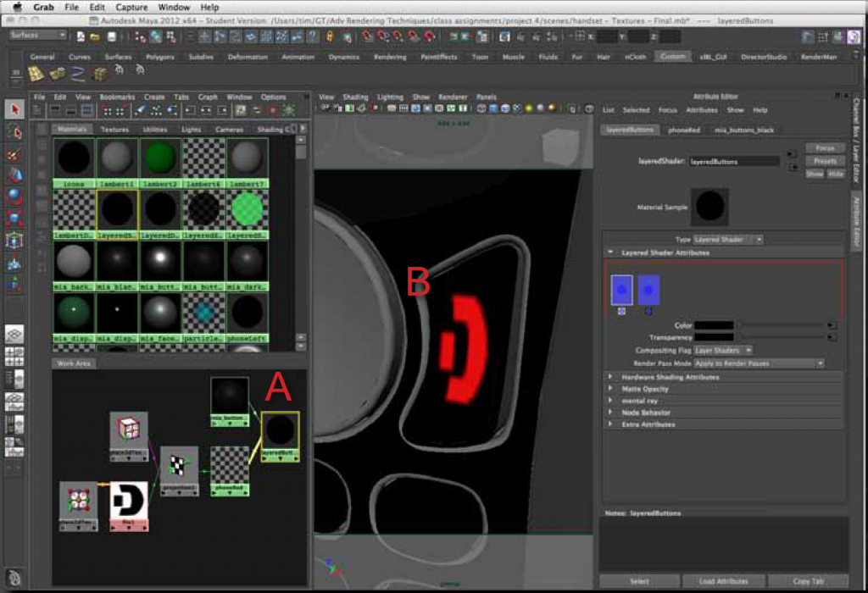This screenshot has width=868, height=593.
Task: Click the Color swatch in Layered Shader Attributes
Action: pyautogui.click(x=715, y=324)
